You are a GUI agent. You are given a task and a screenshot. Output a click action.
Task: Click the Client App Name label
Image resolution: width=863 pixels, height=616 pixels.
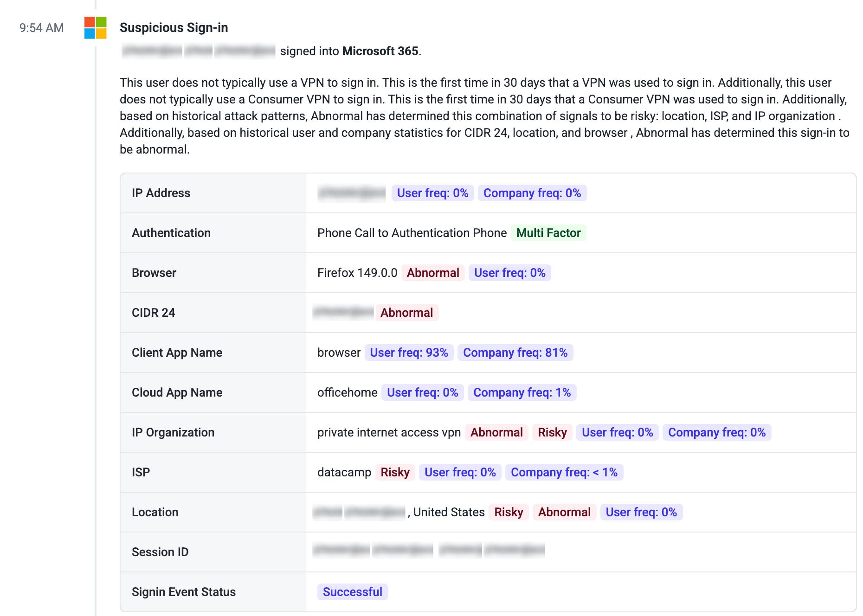177,353
